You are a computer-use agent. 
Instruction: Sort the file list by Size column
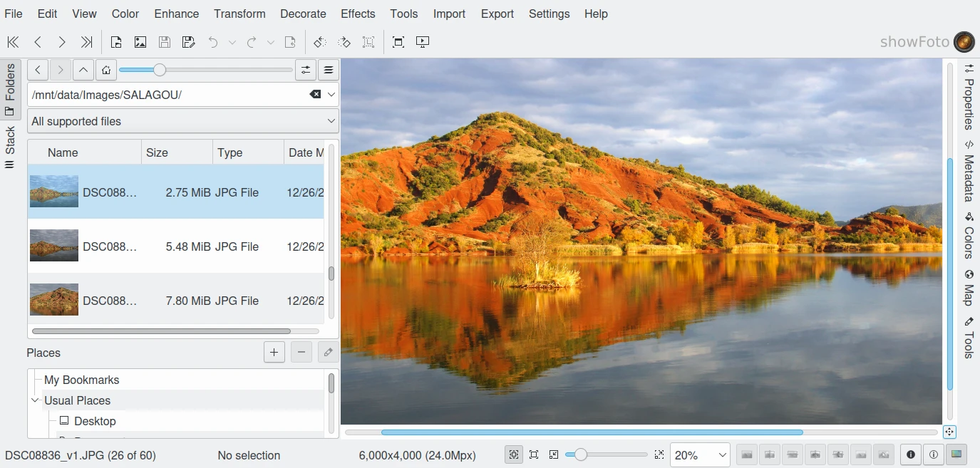(x=176, y=152)
